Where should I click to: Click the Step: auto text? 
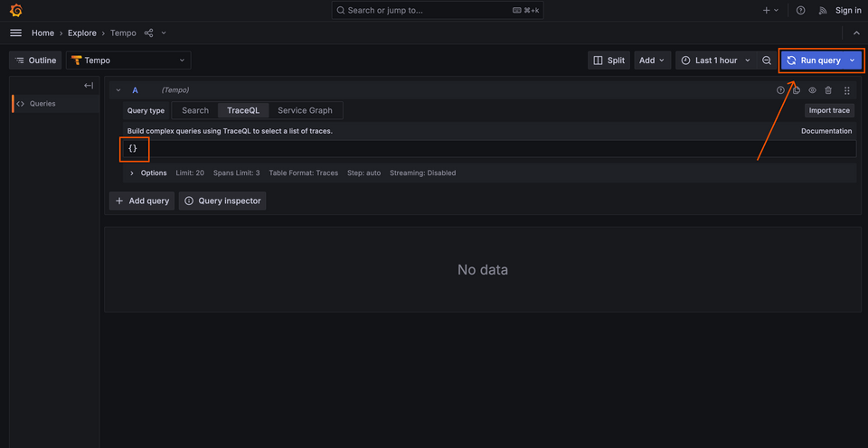363,173
